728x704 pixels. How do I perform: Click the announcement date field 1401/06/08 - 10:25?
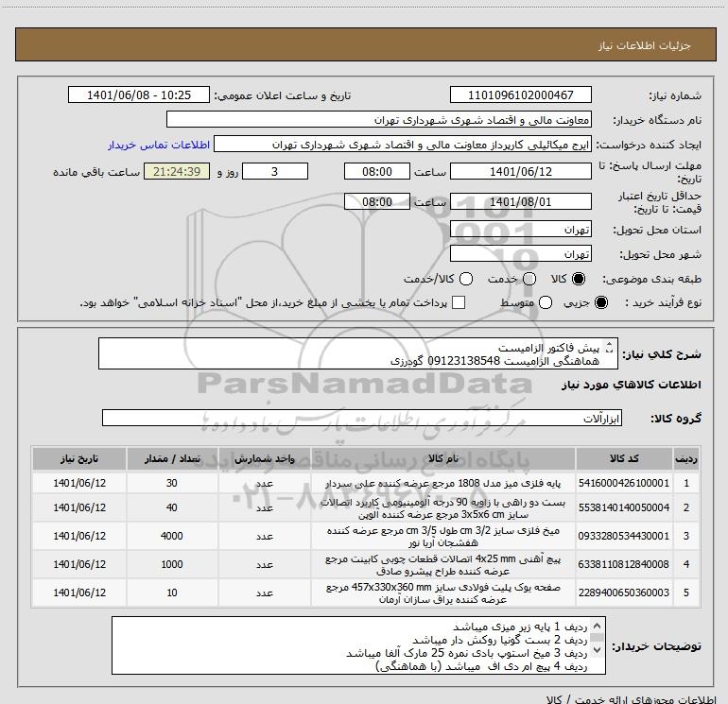tap(139, 94)
